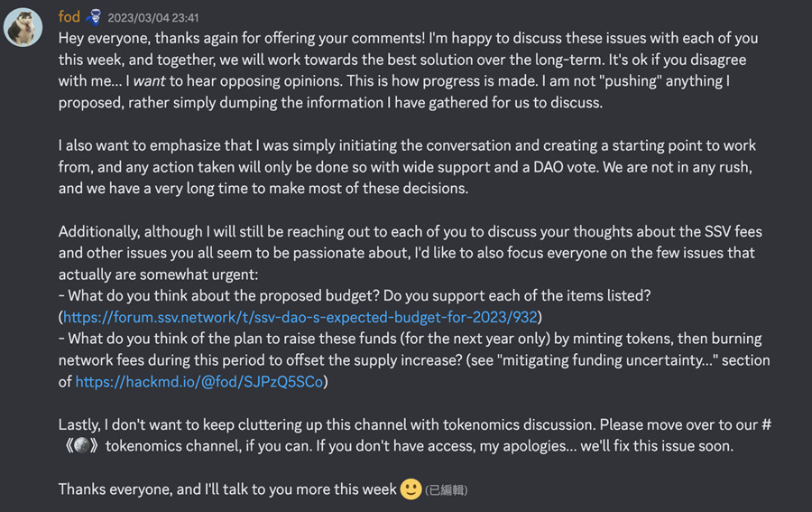Open the fod username profile popup
The image size is (812, 512).
pos(69,16)
